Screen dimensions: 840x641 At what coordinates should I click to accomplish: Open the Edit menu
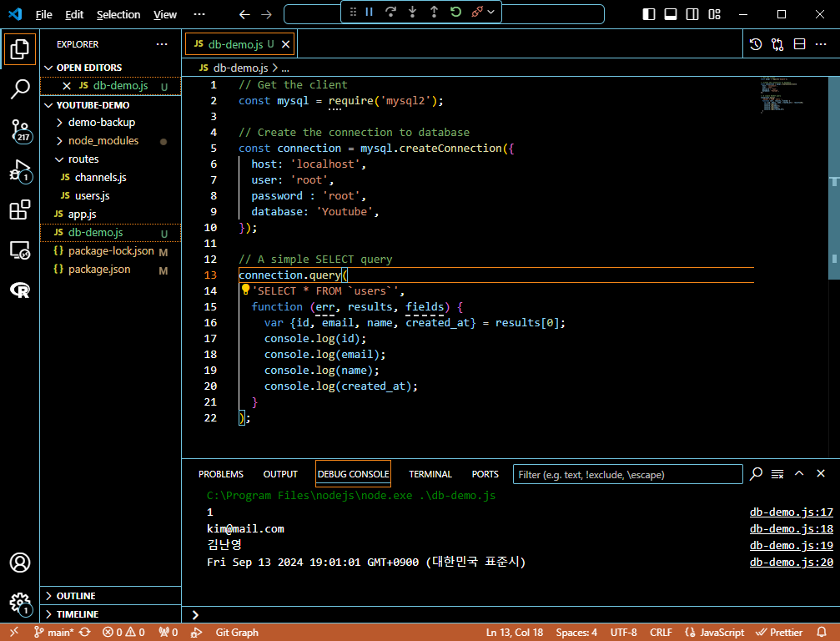[x=74, y=14]
